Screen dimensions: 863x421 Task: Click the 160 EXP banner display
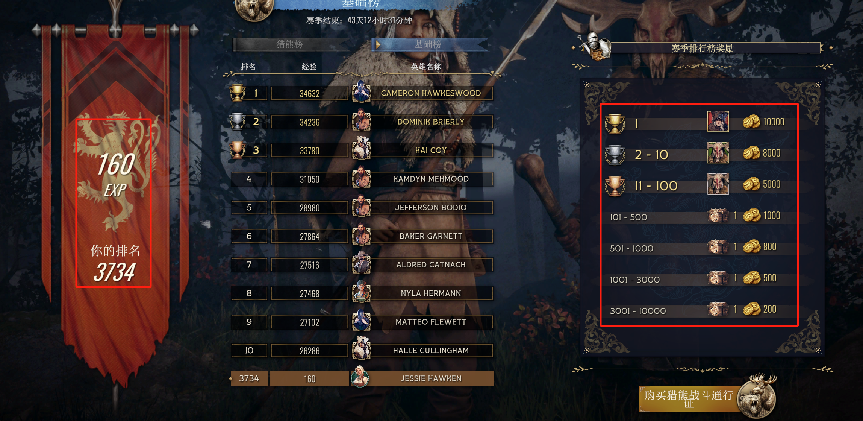point(116,175)
